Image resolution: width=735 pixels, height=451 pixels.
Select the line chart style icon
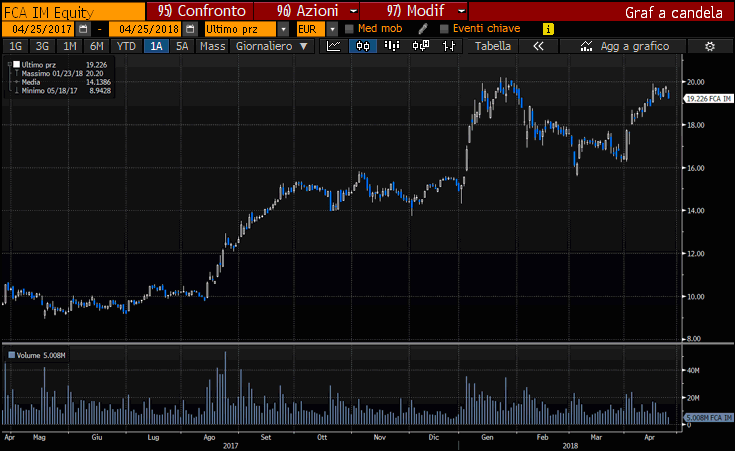pyautogui.click(x=334, y=46)
